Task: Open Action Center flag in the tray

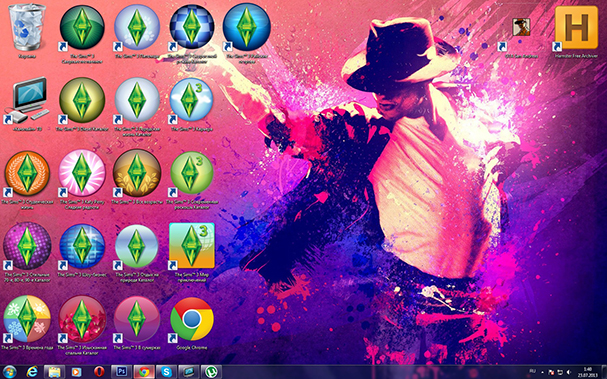Action: click(551, 372)
